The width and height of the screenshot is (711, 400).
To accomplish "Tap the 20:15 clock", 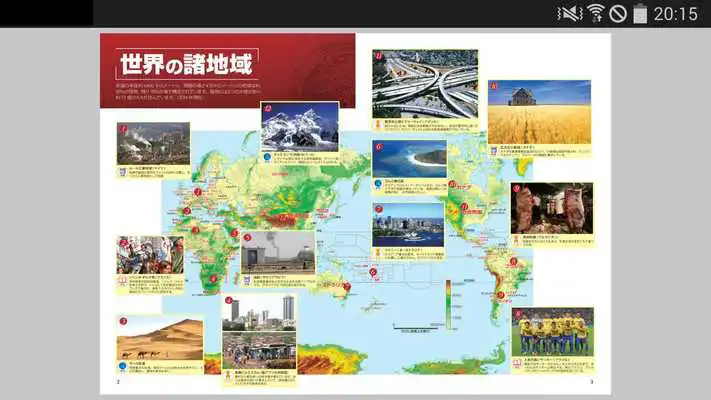I will click(x=675, y=13).
